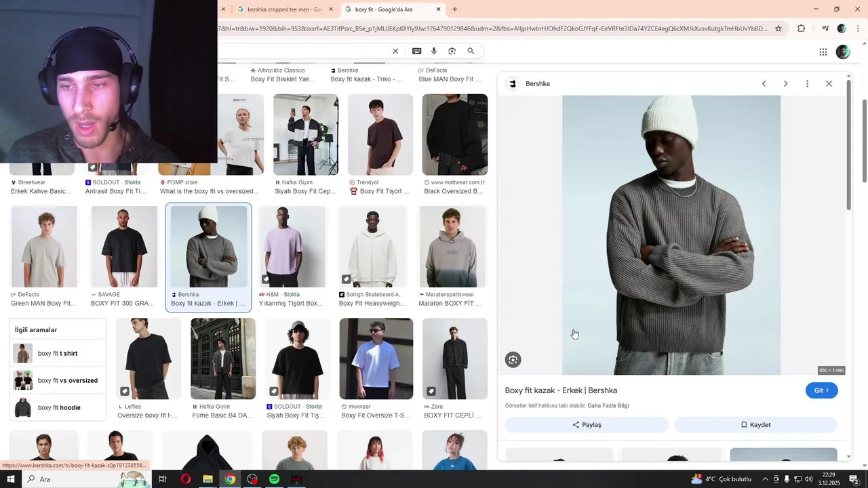Open the 22:29 clock and date
868x488 pixels.
click(829, 479)
